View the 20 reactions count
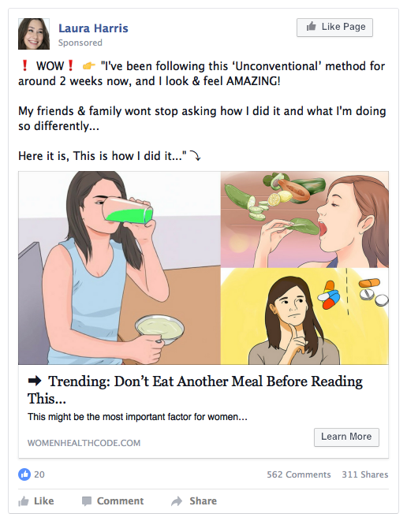 pyautogui.click(x=39, y=474)
